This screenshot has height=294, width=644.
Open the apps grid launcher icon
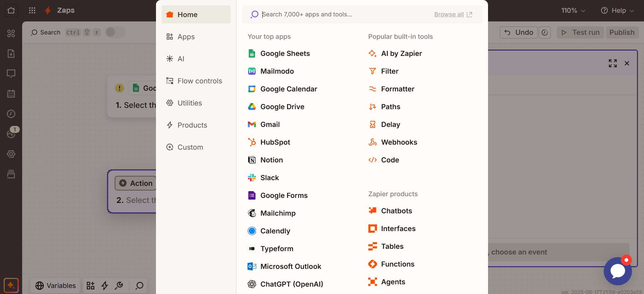coord(32,10)
